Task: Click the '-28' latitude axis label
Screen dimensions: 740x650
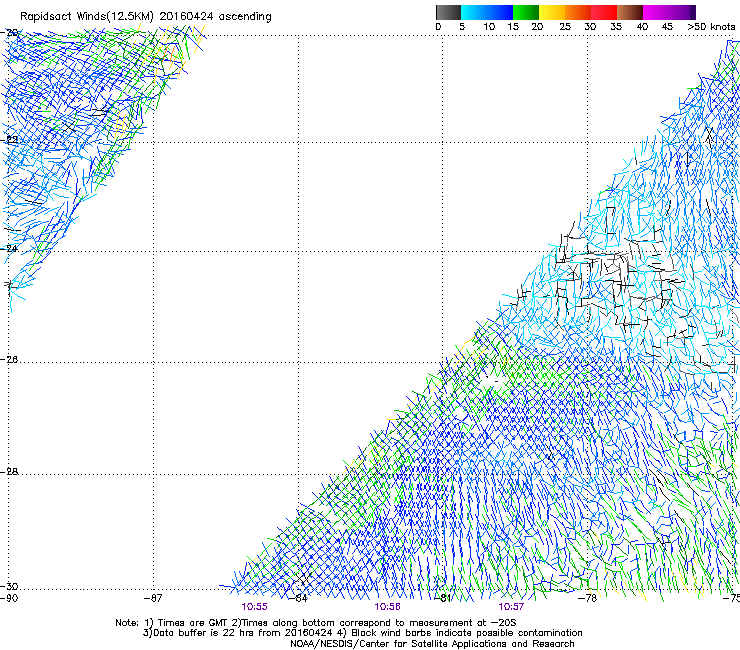Action: (9, 472)
